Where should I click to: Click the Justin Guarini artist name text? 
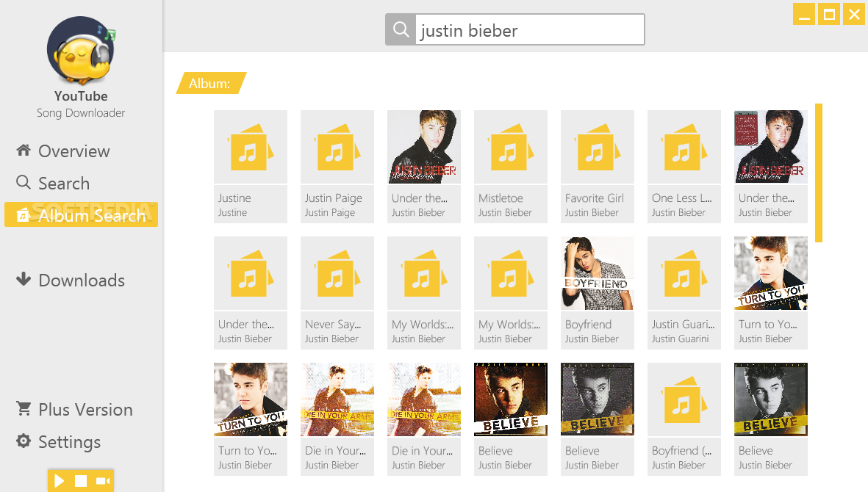[680, 339]
